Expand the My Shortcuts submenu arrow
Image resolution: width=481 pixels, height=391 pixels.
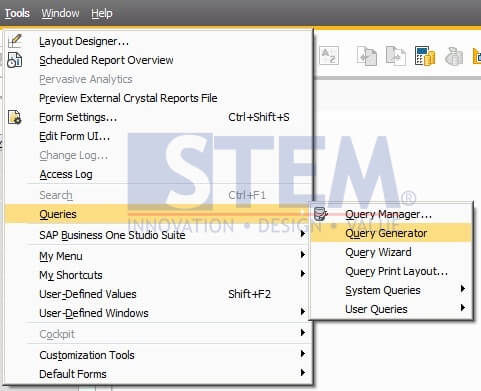coord(302,274)
